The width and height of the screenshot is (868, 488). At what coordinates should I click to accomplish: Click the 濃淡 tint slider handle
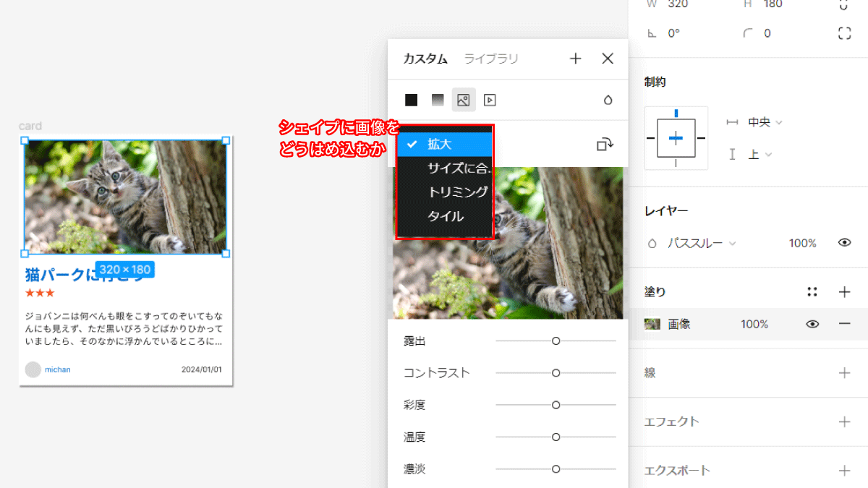[556, 468]
